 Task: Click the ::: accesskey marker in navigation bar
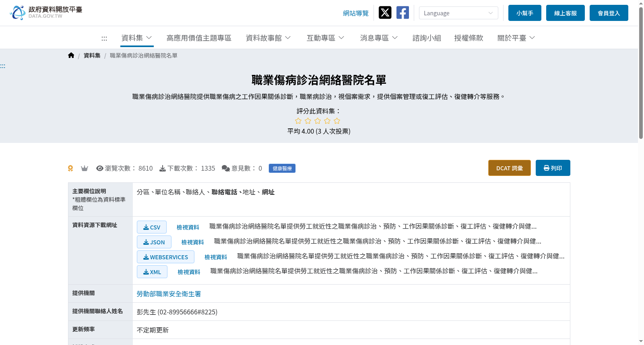tap(104, 38)
